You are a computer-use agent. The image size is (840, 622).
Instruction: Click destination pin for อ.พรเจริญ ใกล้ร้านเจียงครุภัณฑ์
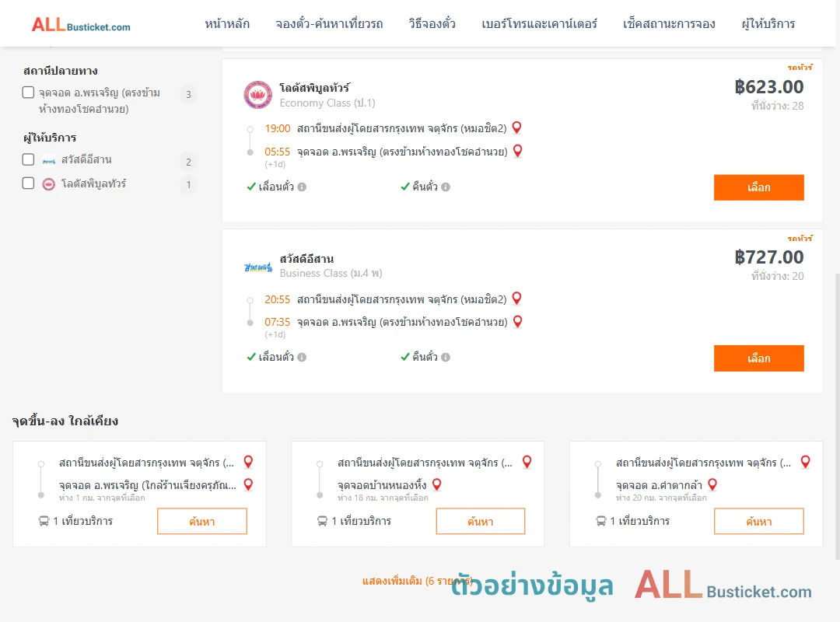point(249,485)
